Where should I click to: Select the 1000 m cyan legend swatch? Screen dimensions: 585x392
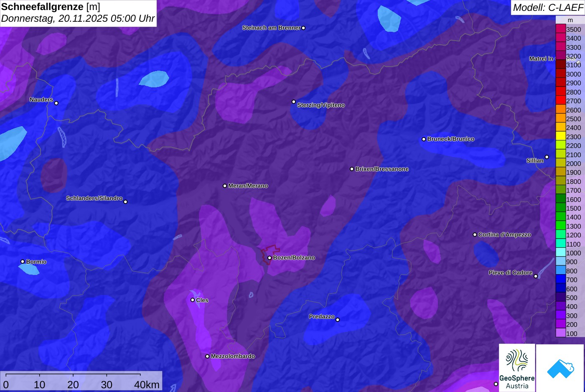click(560, 253)
